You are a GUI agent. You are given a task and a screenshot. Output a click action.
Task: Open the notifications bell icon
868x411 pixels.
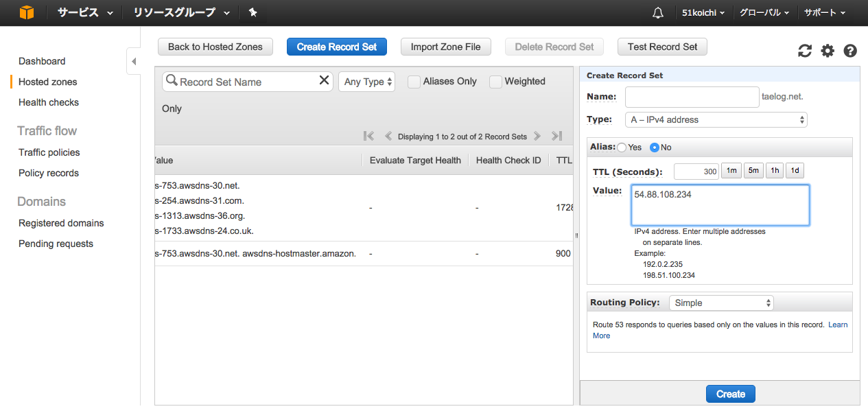click(658, 13)
